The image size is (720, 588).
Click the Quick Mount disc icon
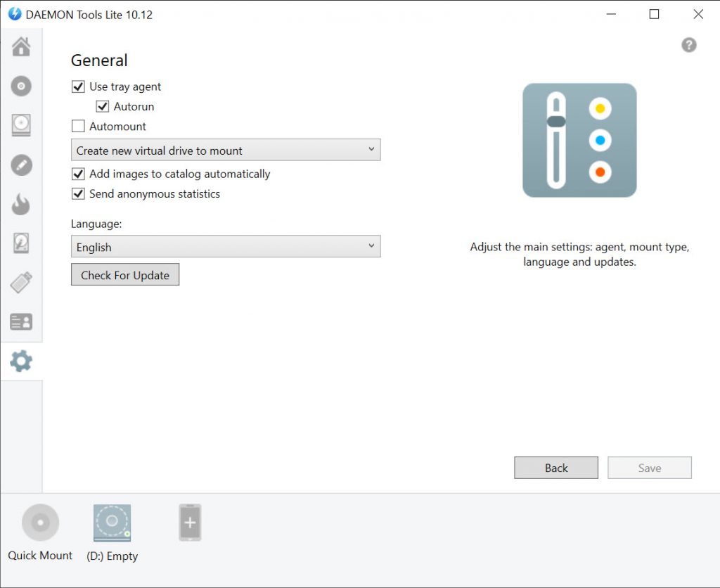pos(40,523)
